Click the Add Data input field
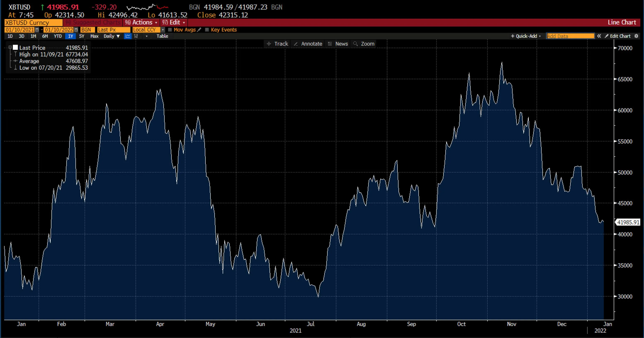The image size is (644, 338). [x=570, y=36]
